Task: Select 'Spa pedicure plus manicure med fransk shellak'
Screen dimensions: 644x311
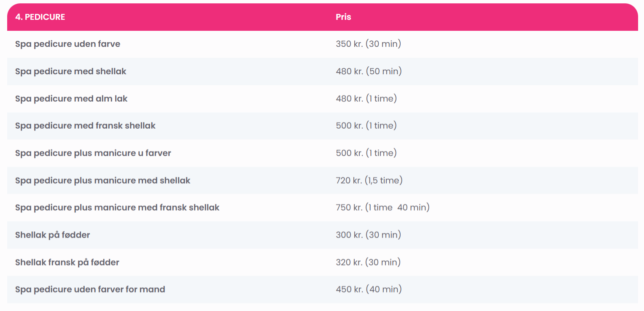Action: (x=117, y=208)
